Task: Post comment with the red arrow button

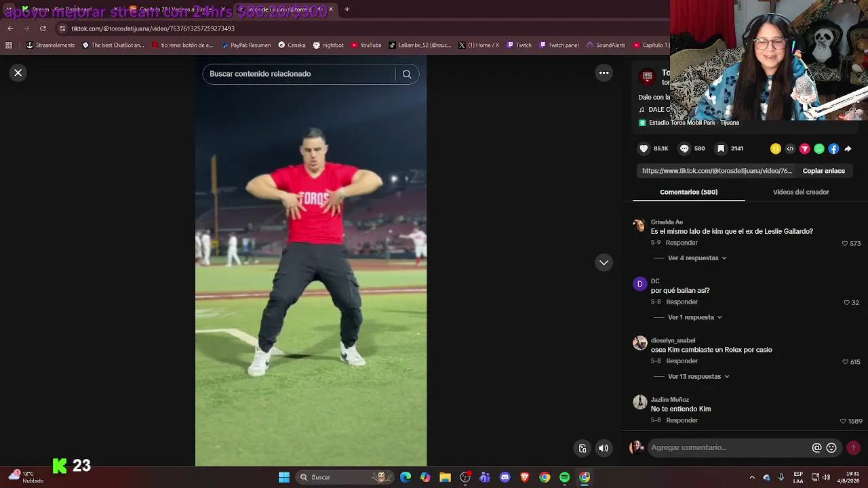Action: pyautogui.click(x=854, y=447)
